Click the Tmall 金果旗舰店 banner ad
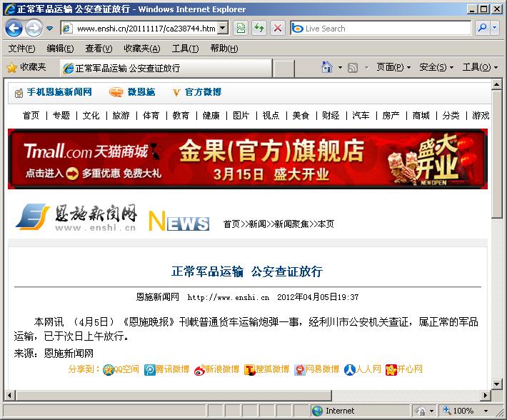The width and height of the screenshot is (507, 420). point(248,159)
